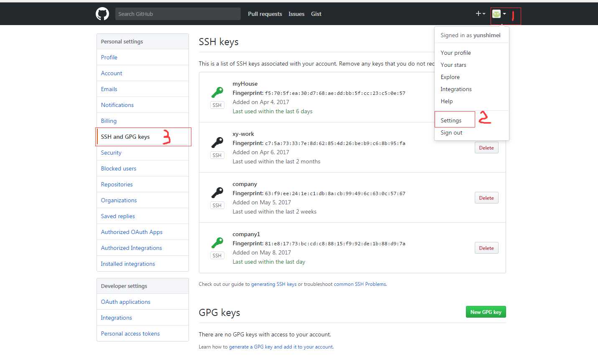Open Installed integrations in sidebar
The image size is (598, 364).
pyautogui.click(x=143, y=264)
